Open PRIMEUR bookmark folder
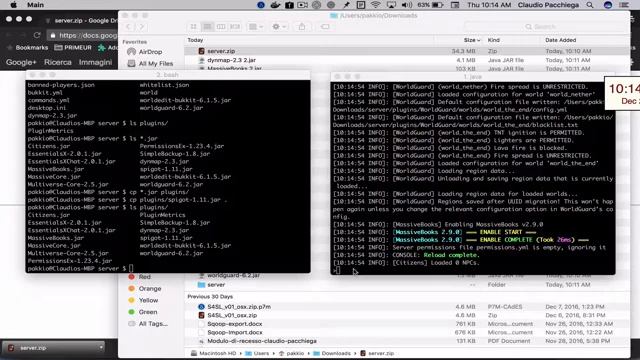The image size is (640, 360). pos(73,48)
